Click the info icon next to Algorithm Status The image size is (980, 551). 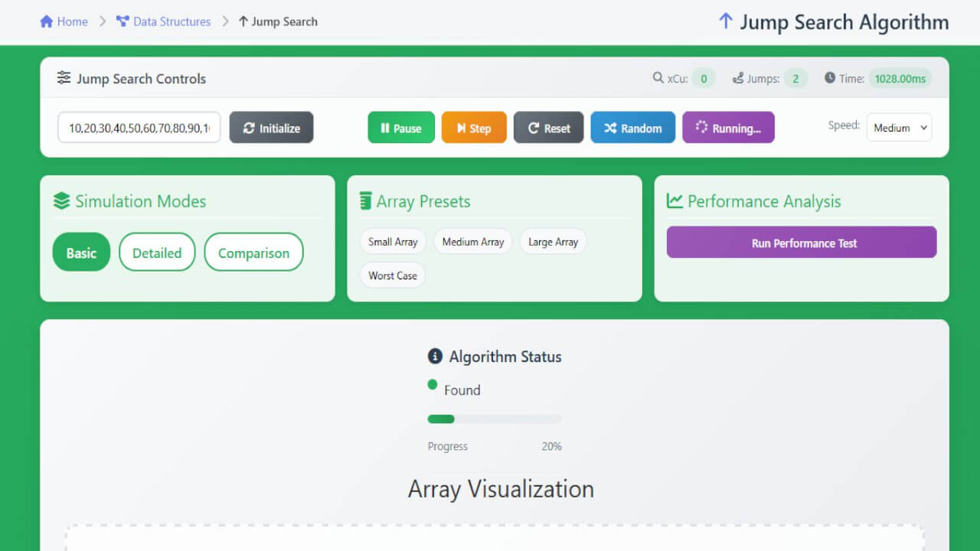[435, 356]
